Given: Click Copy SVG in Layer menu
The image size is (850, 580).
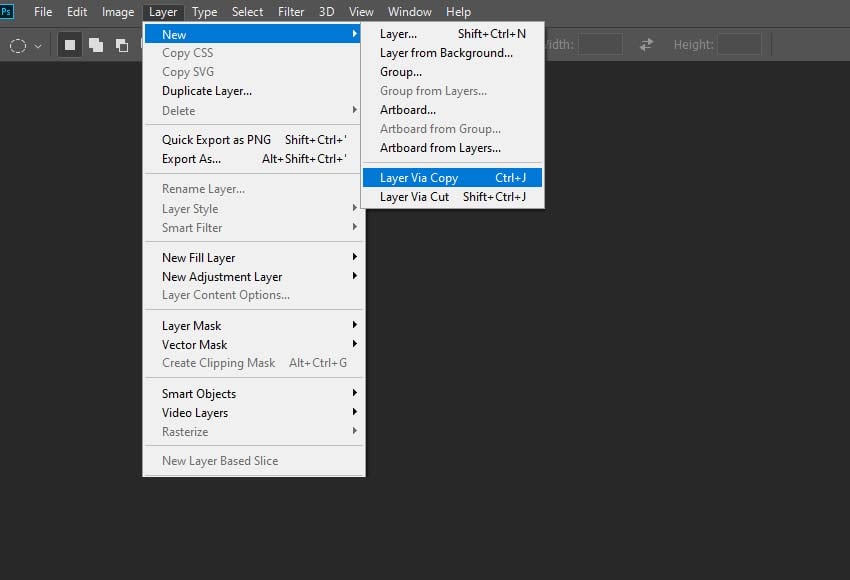Looking at the screenshot, I should [x=253, y=72].
